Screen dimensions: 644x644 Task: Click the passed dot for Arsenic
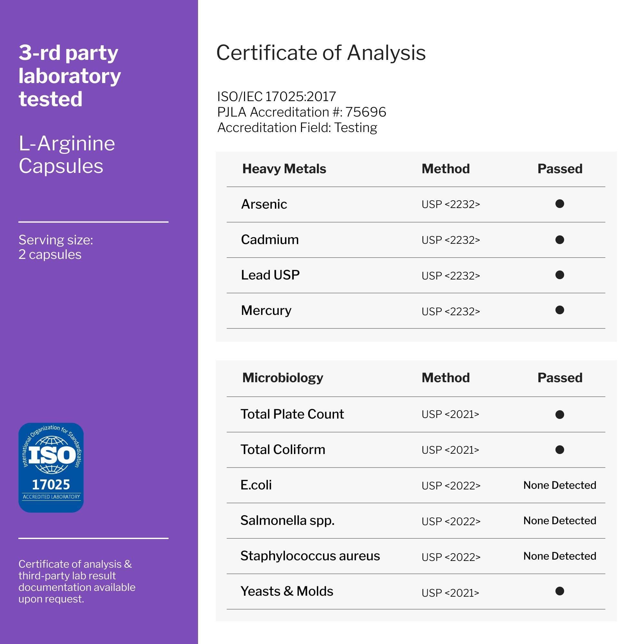560,204
